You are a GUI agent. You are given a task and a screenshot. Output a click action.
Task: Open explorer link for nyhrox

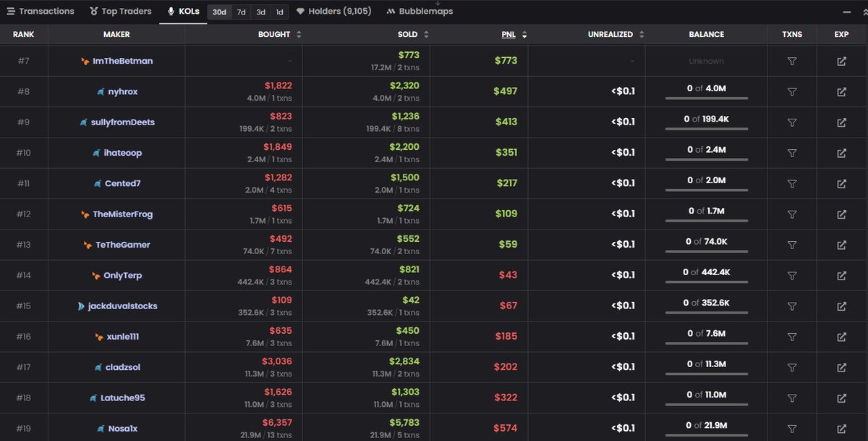tap(841, 92)
